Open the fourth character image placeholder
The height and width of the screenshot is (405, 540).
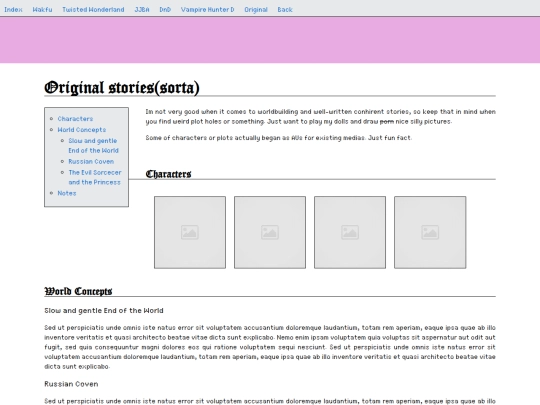[x=430, y=232]
